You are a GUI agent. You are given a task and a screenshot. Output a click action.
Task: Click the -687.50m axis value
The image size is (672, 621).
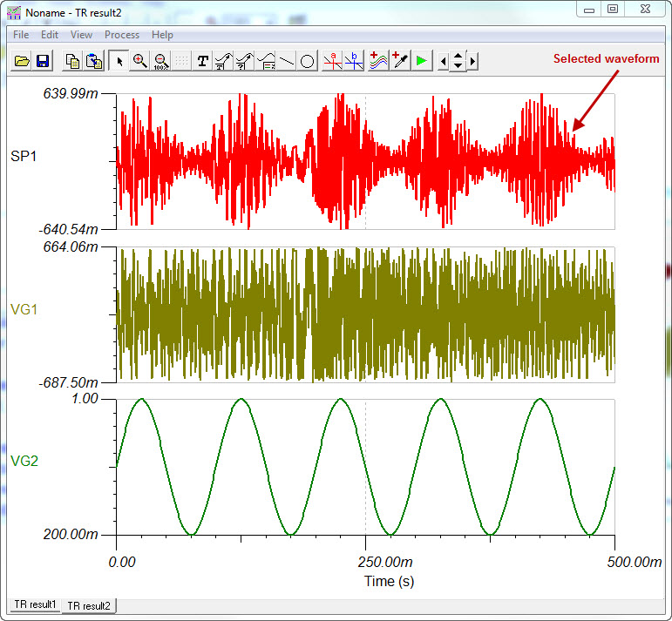pos(69,382)
